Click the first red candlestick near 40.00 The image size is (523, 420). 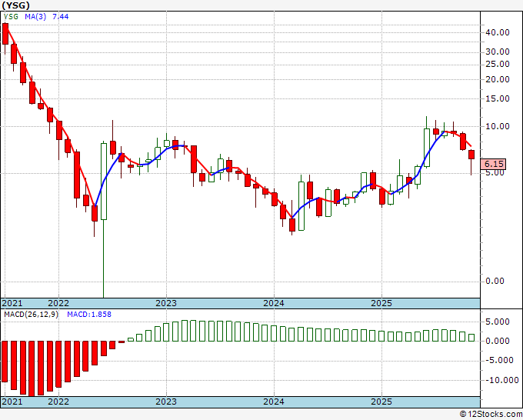click(5, 34)
